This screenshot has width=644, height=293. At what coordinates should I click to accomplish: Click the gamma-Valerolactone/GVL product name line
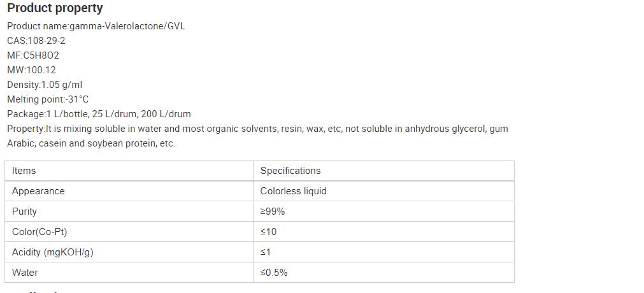tap(96, 26)
